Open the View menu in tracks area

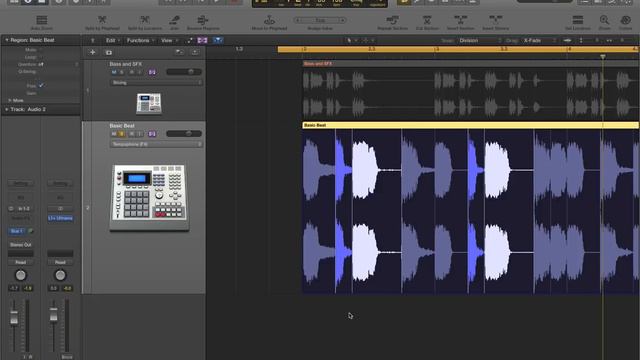[x=169, y=40]
